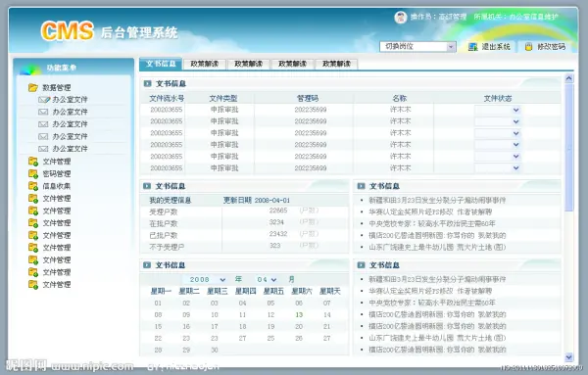Viewport: 588px width, 375px height.
Task: Open the 密码管理 menu label
Action: pos(57,174)
